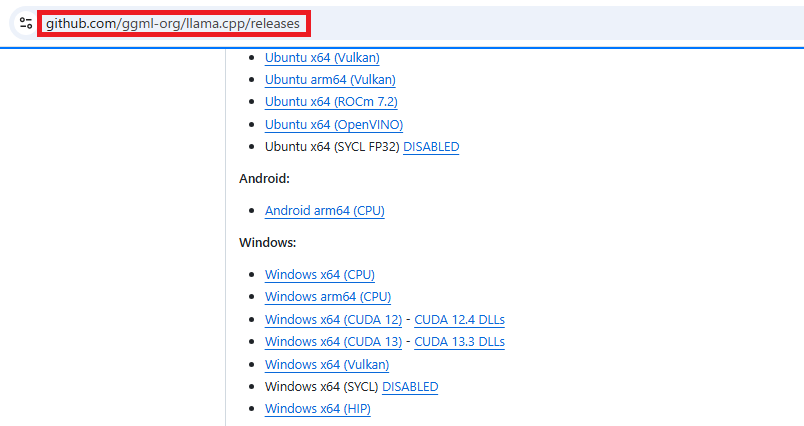Image resolution: width=804 pixels, height=426 pixels.
Task: Select the 'Ubuntu x64 (SYCL FP32)' text
Action: tap(332, 147)
